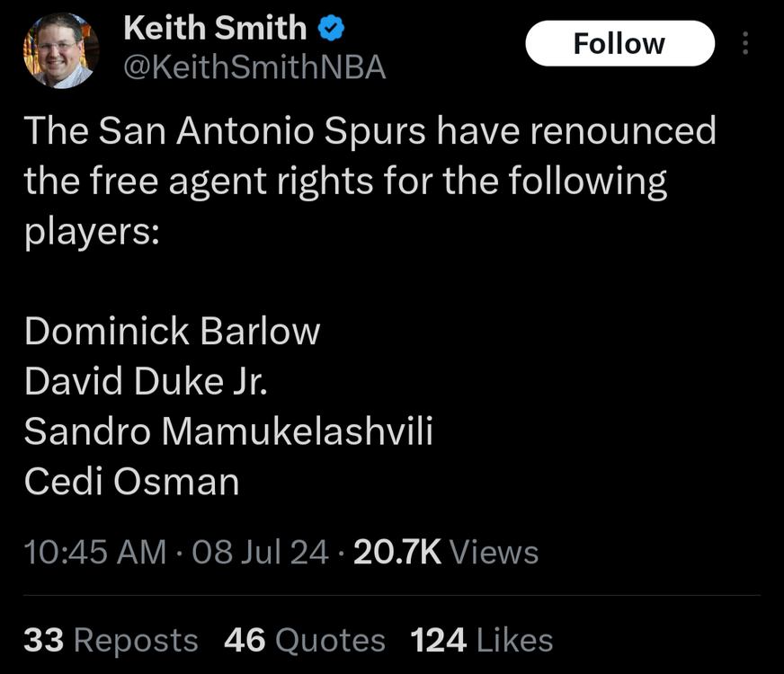Open the Keith Smith display name
This screenshot has width=784, height=674.
pyautogui.click(x=215, y=29)
